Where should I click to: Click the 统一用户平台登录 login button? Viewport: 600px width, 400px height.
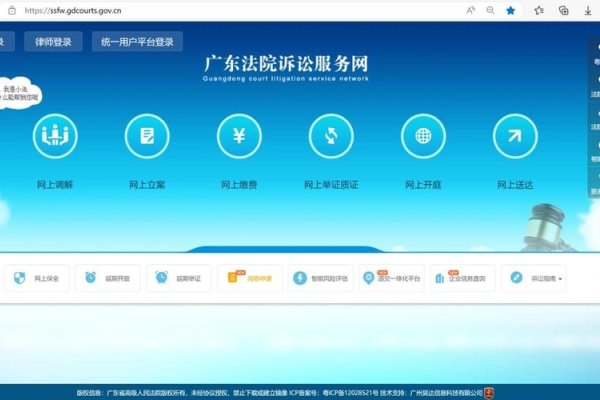click(x=137, y=42)
